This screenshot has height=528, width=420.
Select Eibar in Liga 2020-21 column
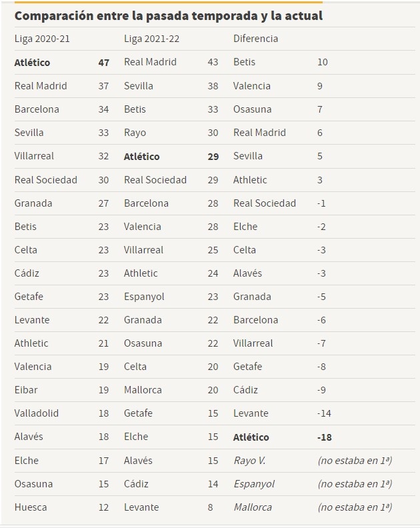click(x=26, y=390)
